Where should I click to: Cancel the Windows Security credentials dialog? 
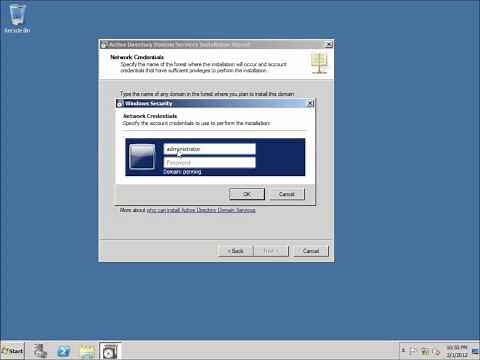tap(287, 194)
